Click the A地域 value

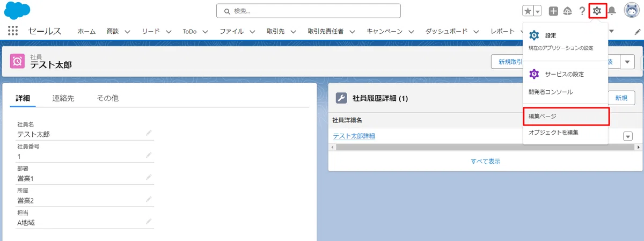(x=26, y=222)
